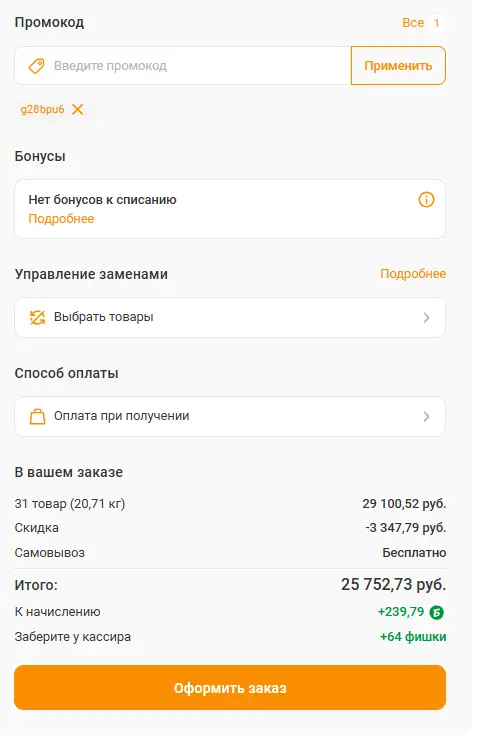Viewport: 481px width, 750px height.
Task: Open Подробнее link under bonuses
Action: (x=61, y=219)
